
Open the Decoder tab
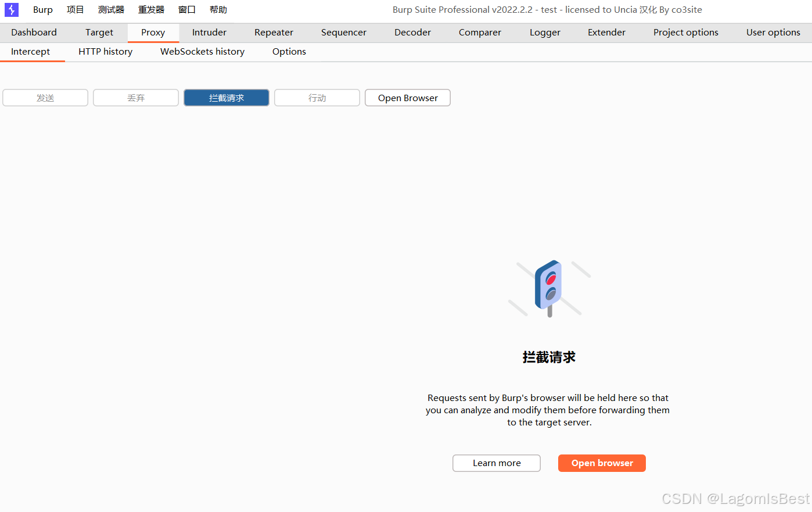click(412, 33)
